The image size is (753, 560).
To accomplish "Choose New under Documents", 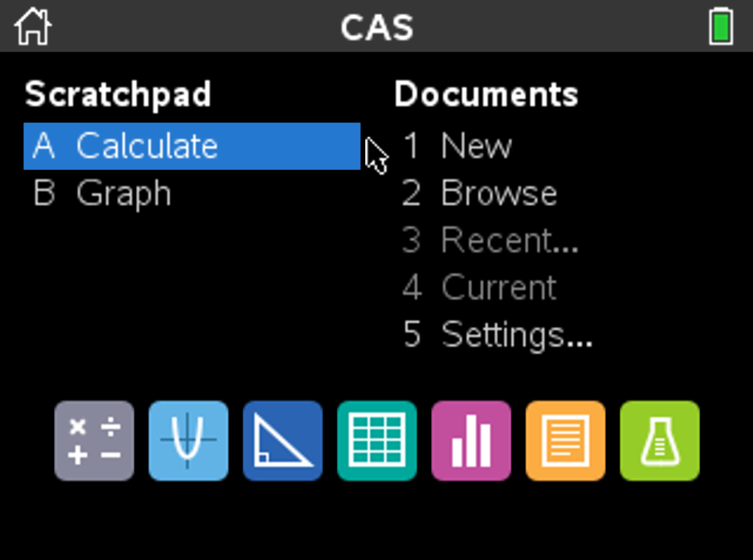I will (x=476, y=146).
